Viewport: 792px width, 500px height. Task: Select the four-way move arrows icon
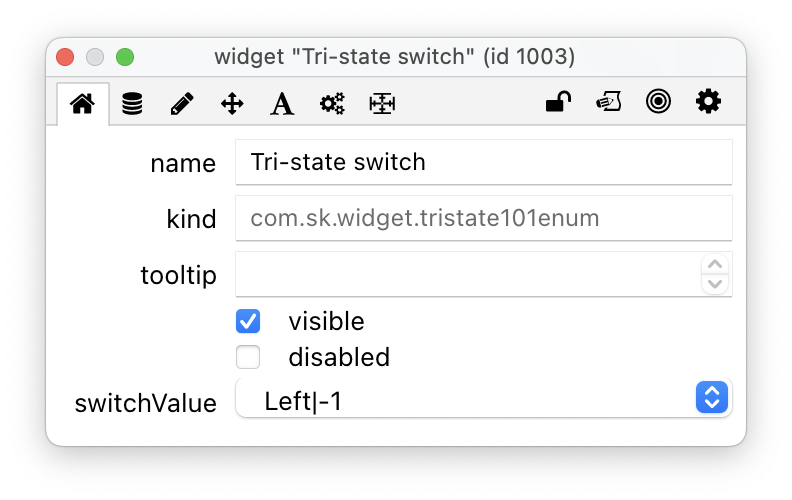[x=232, y=103]
